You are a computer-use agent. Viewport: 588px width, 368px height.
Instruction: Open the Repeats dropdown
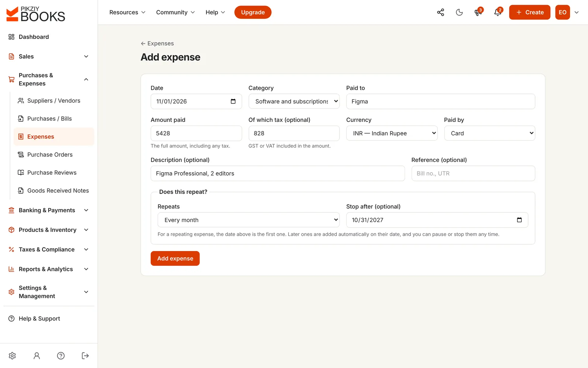[x=248, y=220]
